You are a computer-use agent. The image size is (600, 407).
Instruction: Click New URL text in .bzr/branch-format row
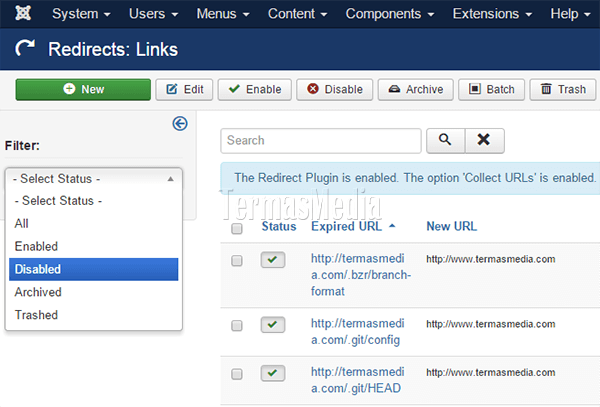click(491, 259)
